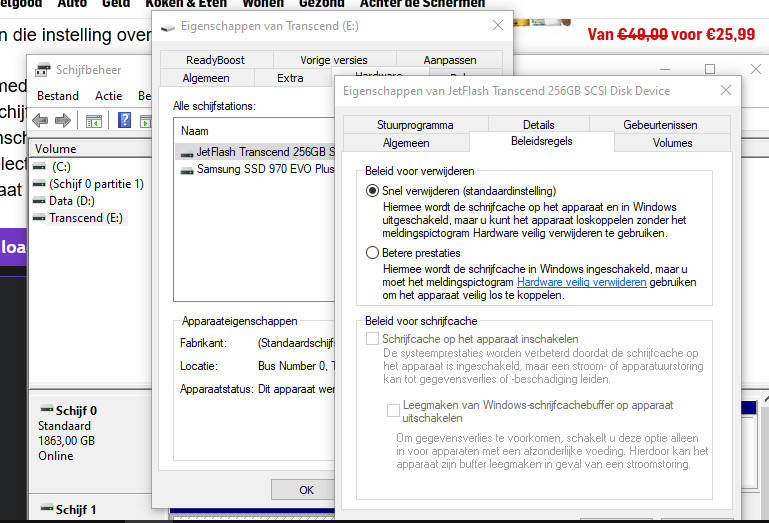Maximize the Schijfbeheer window
Image resolution: width=769 pixels, height=523 pixels.
(710, 69)
